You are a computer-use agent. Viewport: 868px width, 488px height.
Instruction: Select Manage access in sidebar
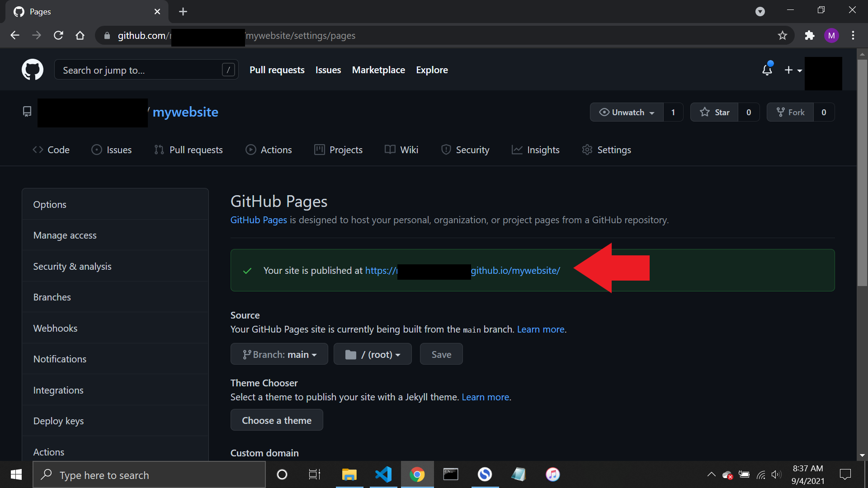coord(115,235)
